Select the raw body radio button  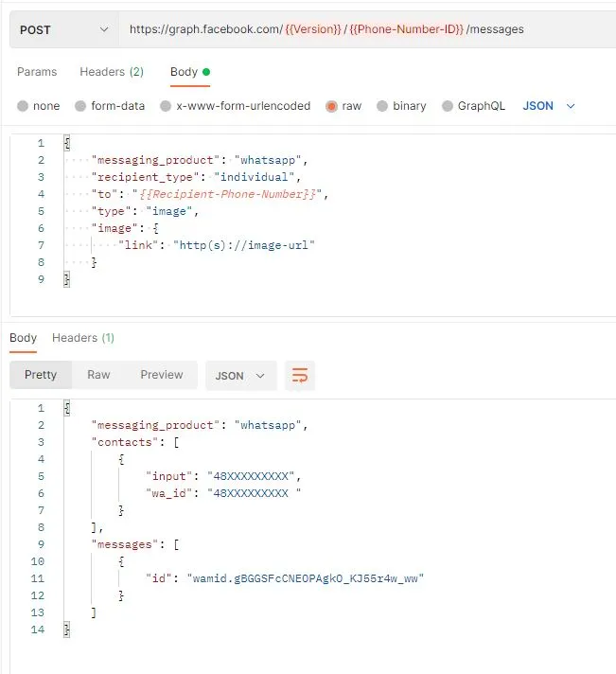[331, 106]
